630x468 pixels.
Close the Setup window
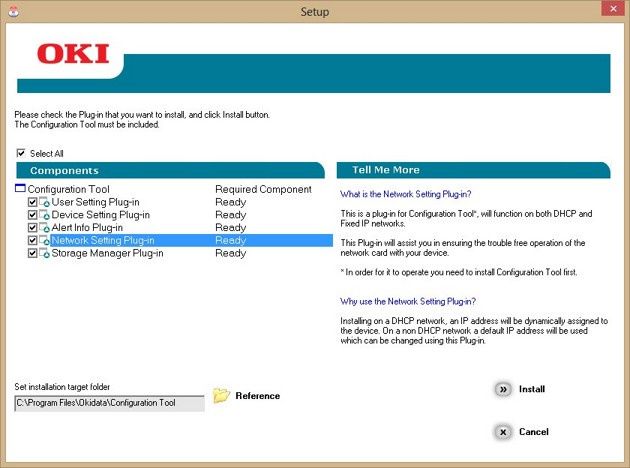tap(613, 8)
